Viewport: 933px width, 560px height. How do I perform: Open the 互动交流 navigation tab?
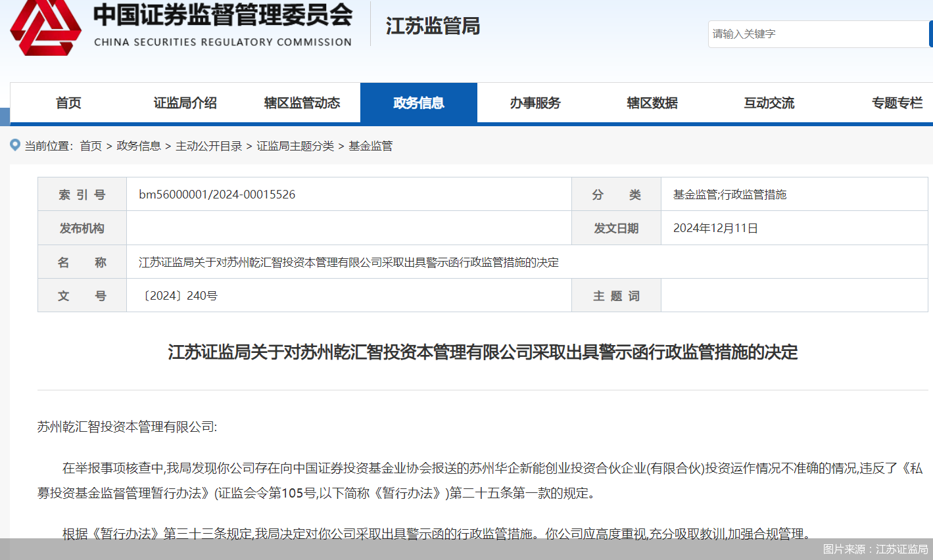769,103
